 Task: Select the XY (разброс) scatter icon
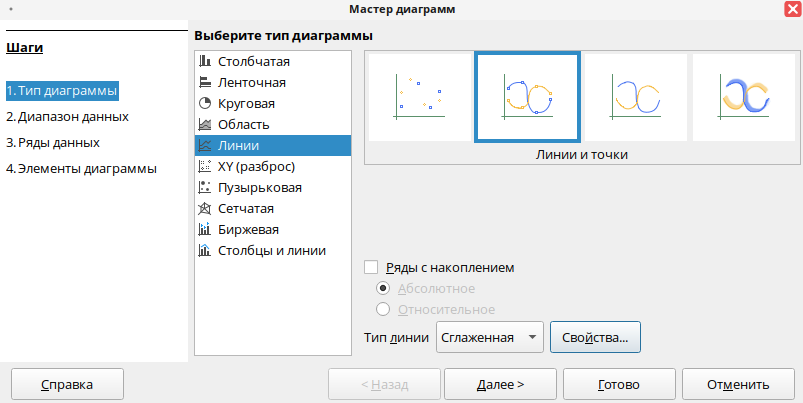click(x=205, y=167)
